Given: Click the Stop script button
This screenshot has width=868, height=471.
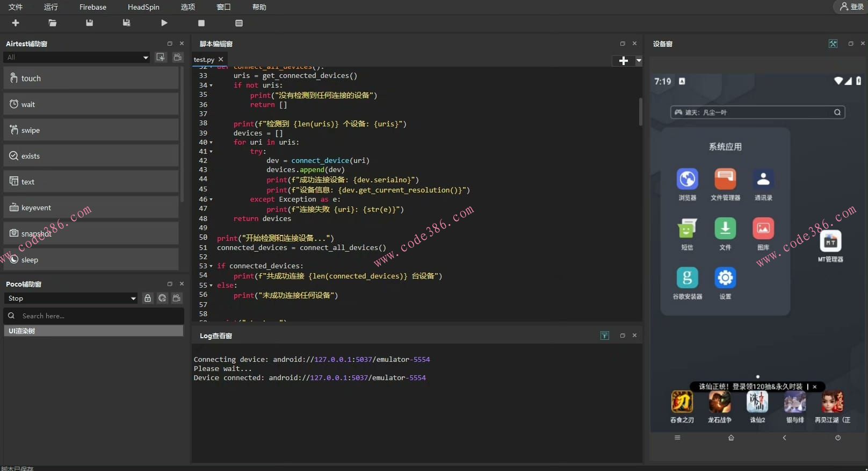Looking at the screenshot, I should pyautogui.click(x=201, y=23).
